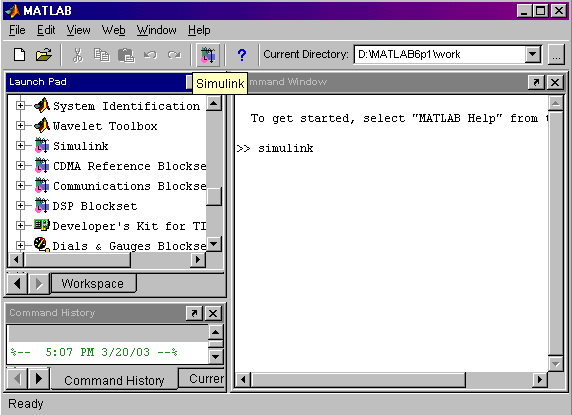572x415 pixels.
Task: Undock the Command Window with arrow icon
Action: 536,82
